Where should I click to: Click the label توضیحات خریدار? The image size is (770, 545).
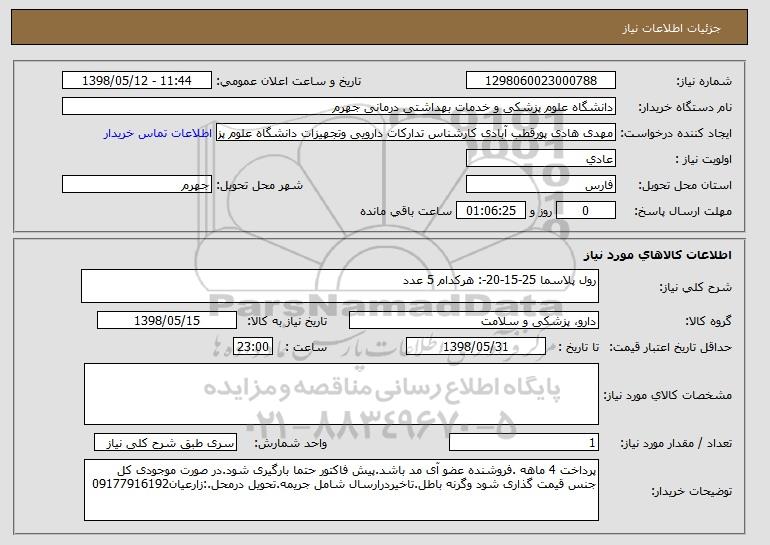pyautogui.click(x=691, y=491)
